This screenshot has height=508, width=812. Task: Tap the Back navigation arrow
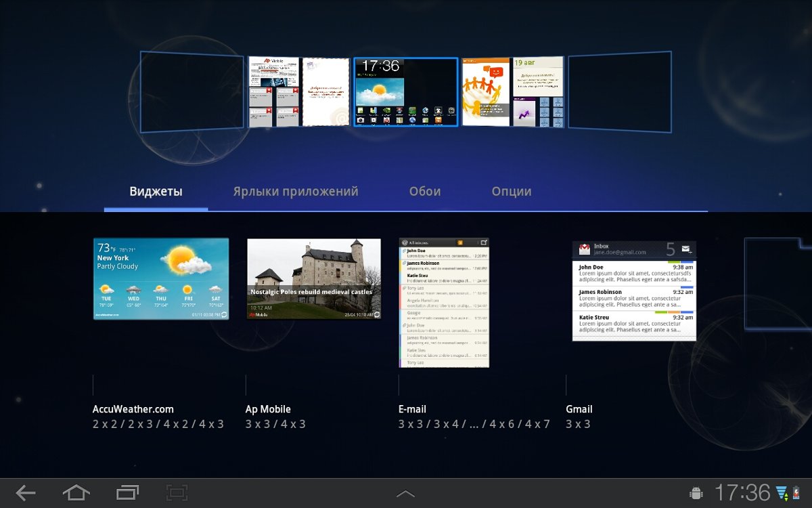pos(26,493)
